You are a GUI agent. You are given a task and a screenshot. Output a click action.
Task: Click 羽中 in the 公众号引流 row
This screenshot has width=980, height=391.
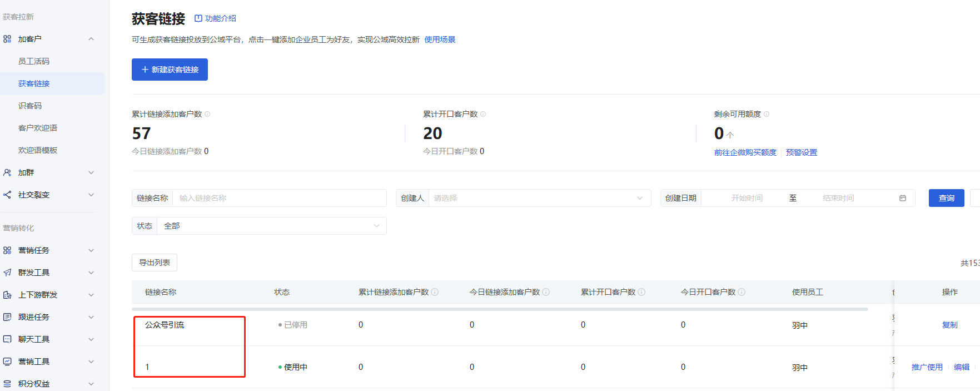[800, 325]
